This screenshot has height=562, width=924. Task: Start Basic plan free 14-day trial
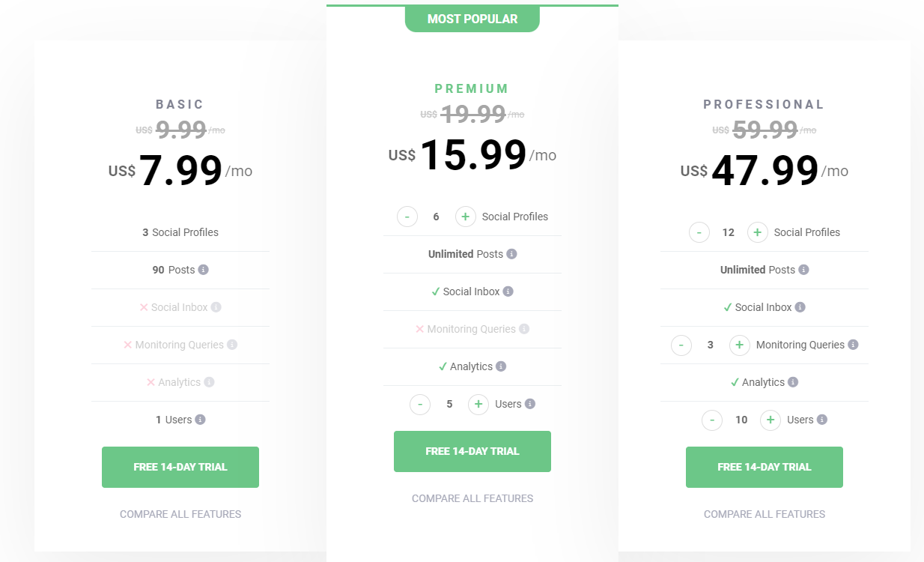click(x=180, y=467)
